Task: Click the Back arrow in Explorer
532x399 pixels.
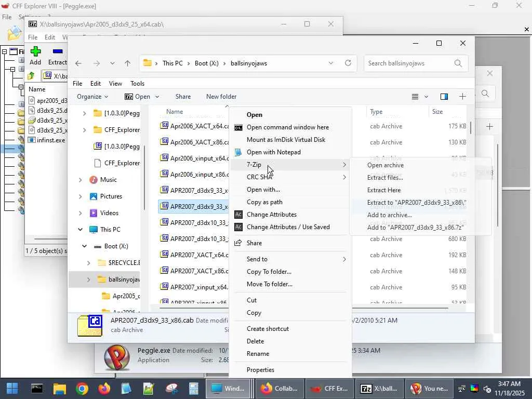Action: tap(78, 63)
